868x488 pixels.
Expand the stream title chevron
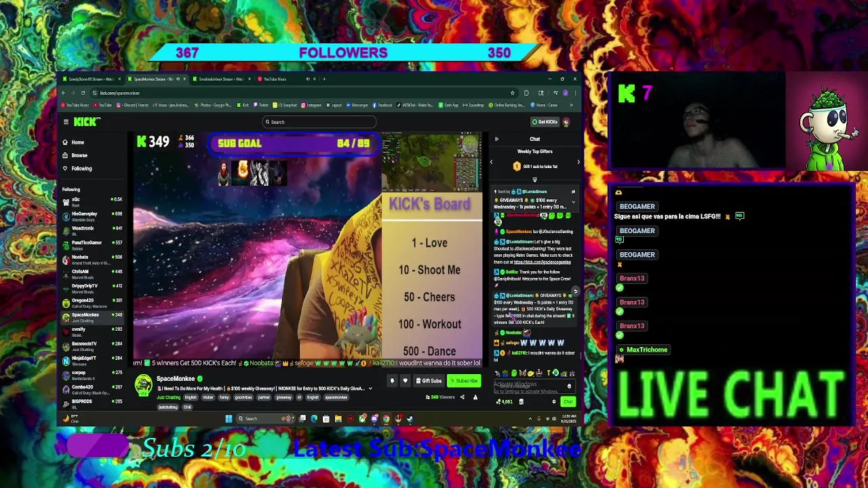click(x=370, y=388)
